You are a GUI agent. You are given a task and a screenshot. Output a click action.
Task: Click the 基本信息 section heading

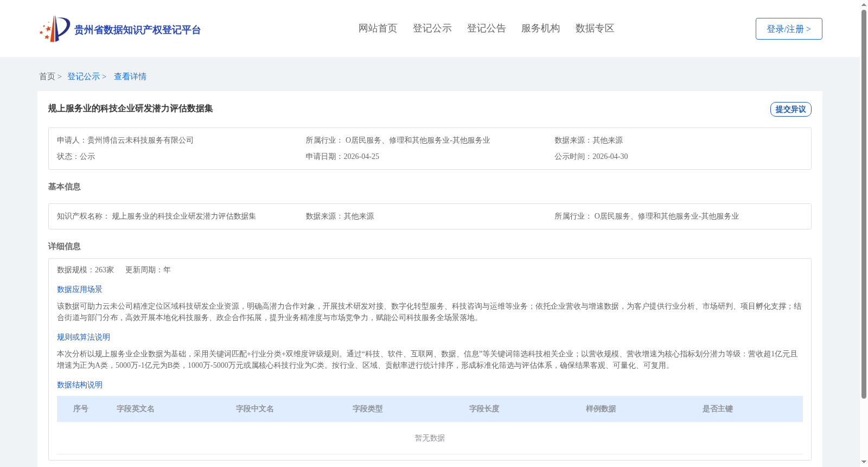point(64,187)
